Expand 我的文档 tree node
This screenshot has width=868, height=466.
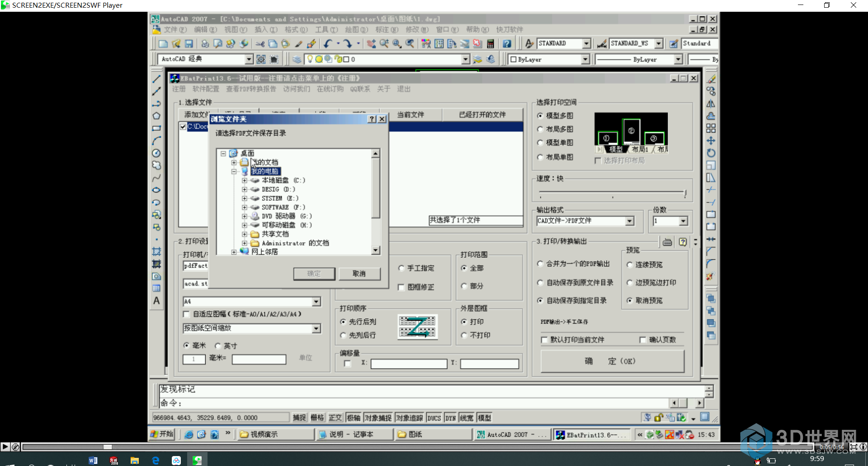pyautogui.click(x=234, y=162)
